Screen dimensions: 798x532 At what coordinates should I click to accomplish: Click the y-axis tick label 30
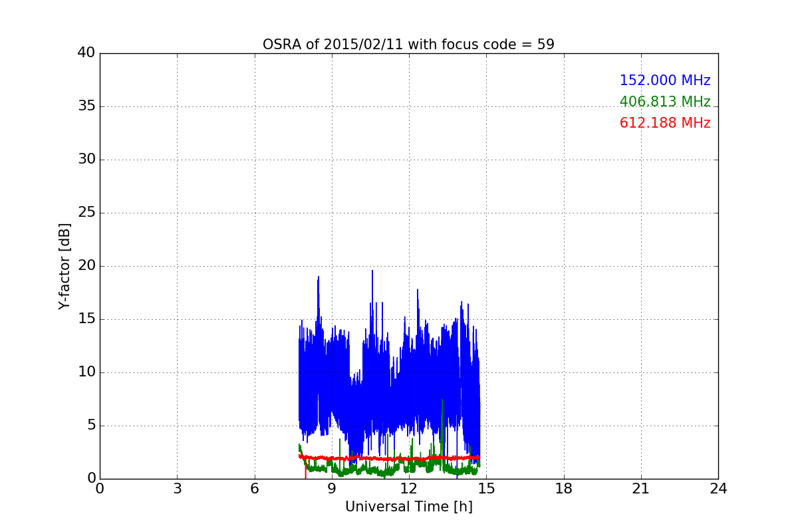(86, 160)
